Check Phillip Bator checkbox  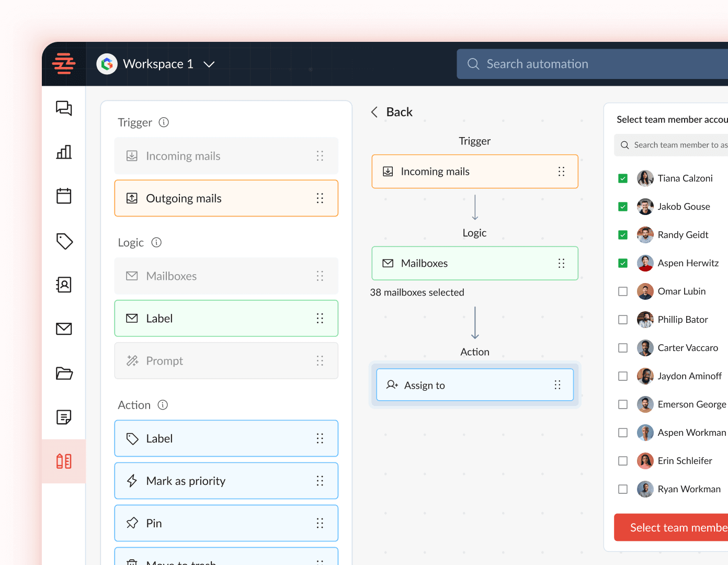click(623, 320)
